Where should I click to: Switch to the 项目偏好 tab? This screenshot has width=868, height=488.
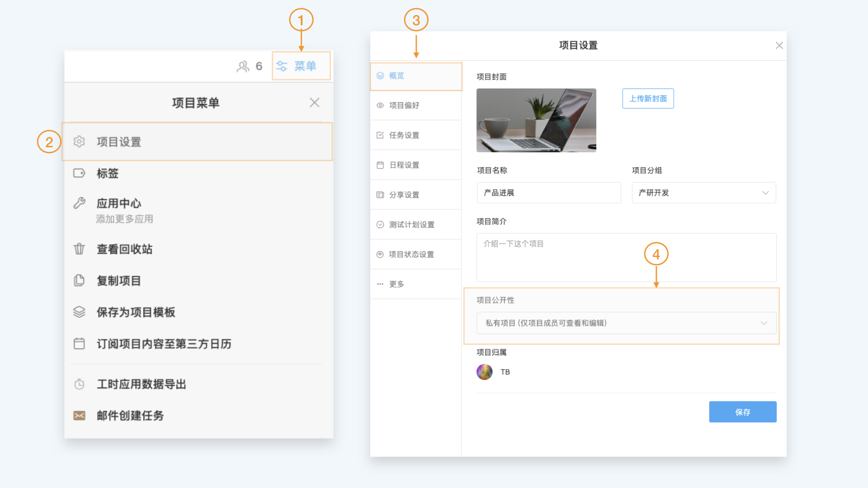416,105
